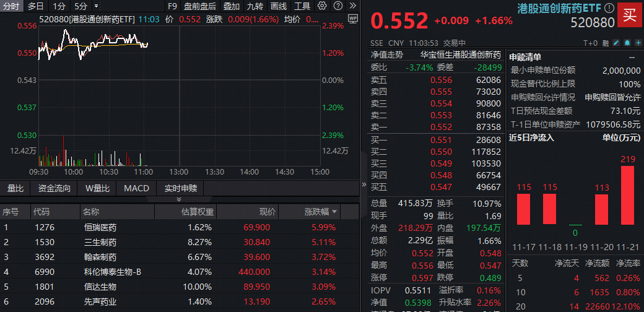Collapse indicator panel with double-down chevron
Screen dimensions: 644x312
pyautogui.click(x=180, y=199)
